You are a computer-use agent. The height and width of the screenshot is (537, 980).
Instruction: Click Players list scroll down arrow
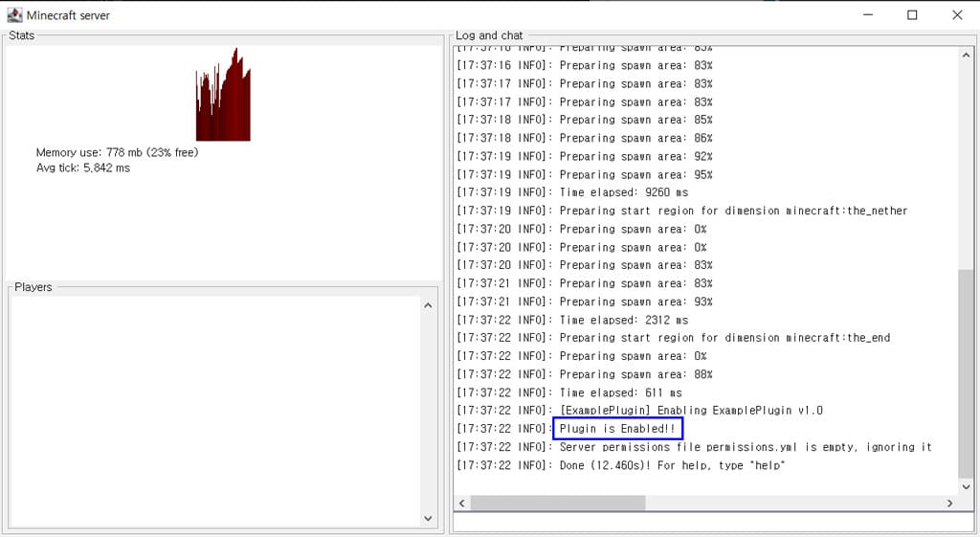[x=428, y=518]
